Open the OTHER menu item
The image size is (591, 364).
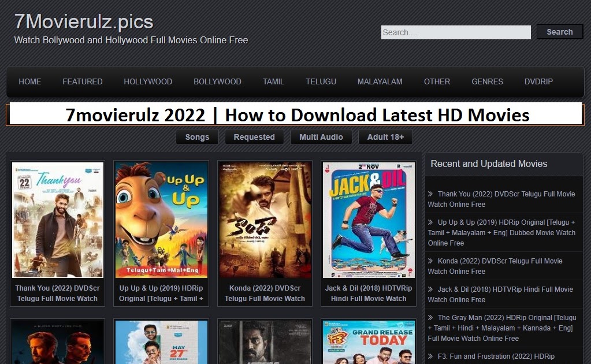(437, 82)
